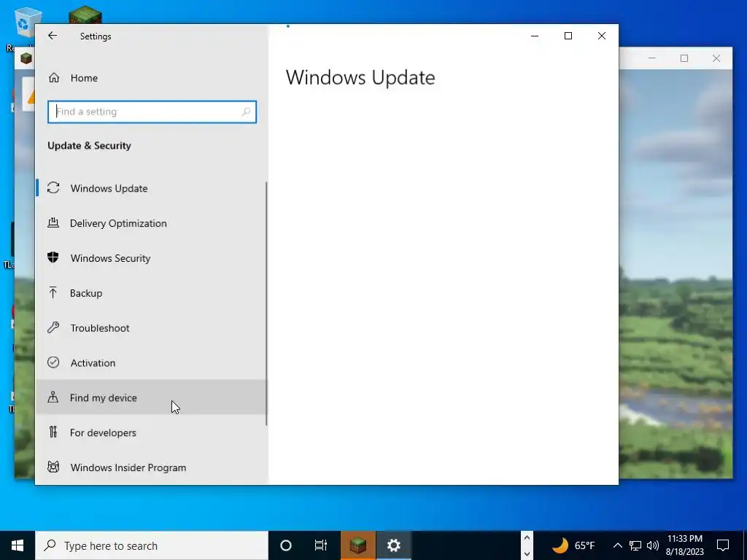Click the Home house icon
The height and width of the screenshot is (560, 747).
point(54,77)
